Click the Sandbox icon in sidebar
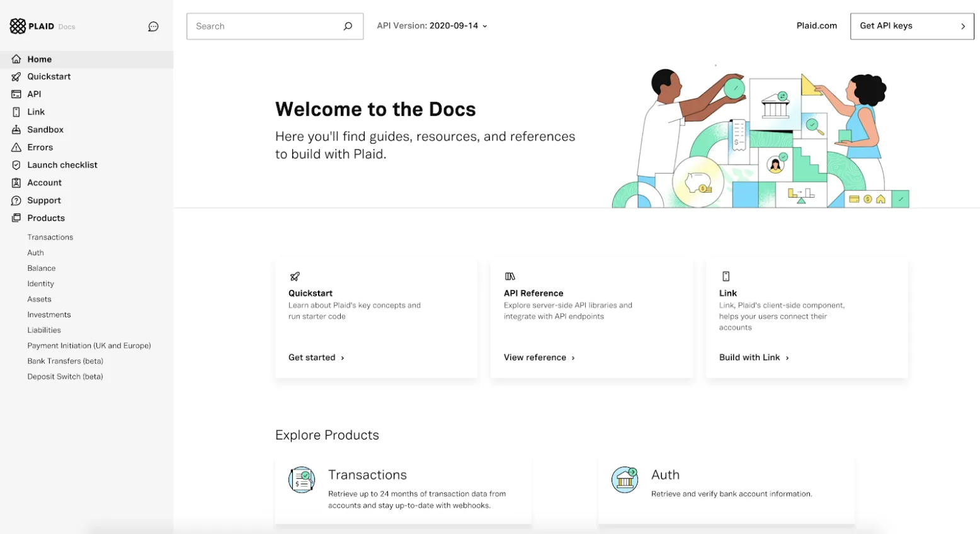 (x=16, y=130)
